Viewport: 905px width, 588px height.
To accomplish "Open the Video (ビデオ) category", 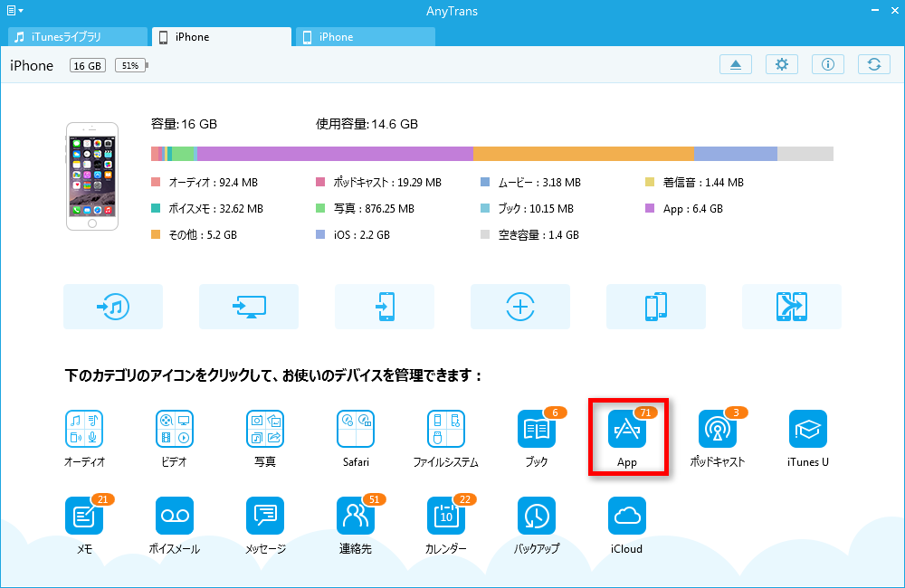I will (x=175, y=429).
